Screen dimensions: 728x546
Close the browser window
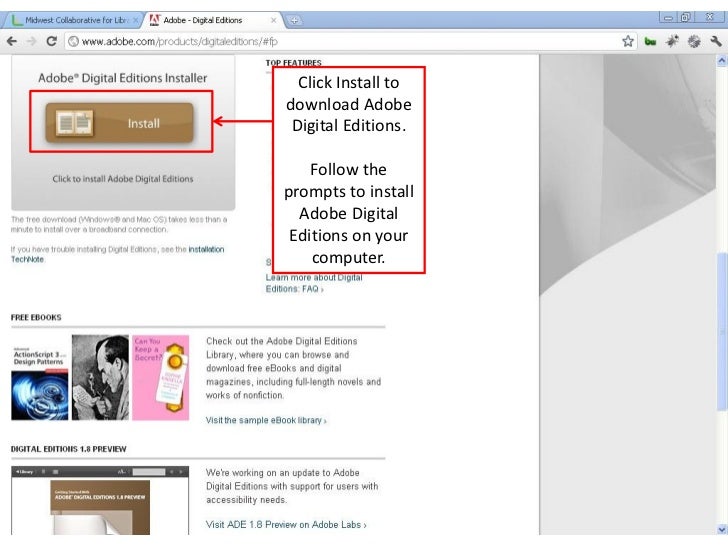[x=709, y=18]
